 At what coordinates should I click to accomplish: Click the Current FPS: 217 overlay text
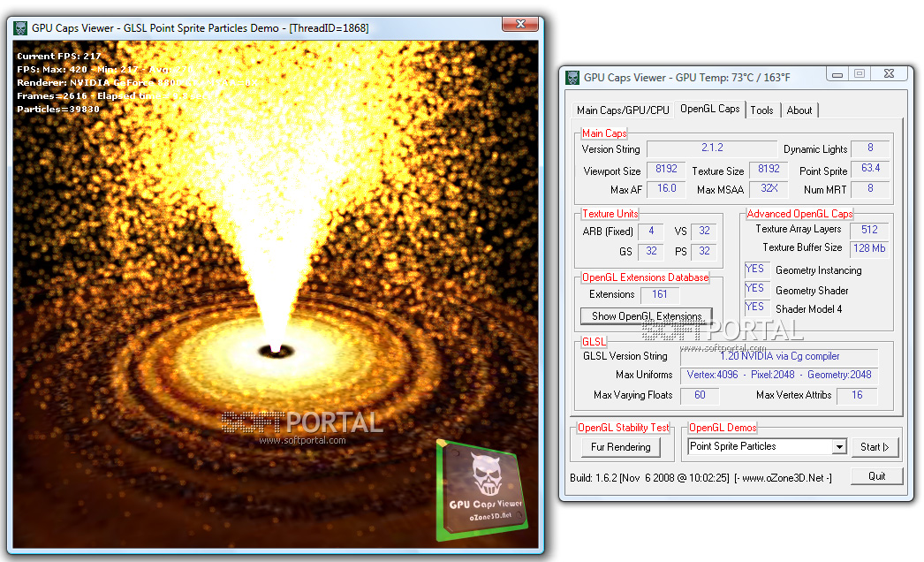point(59,56)
